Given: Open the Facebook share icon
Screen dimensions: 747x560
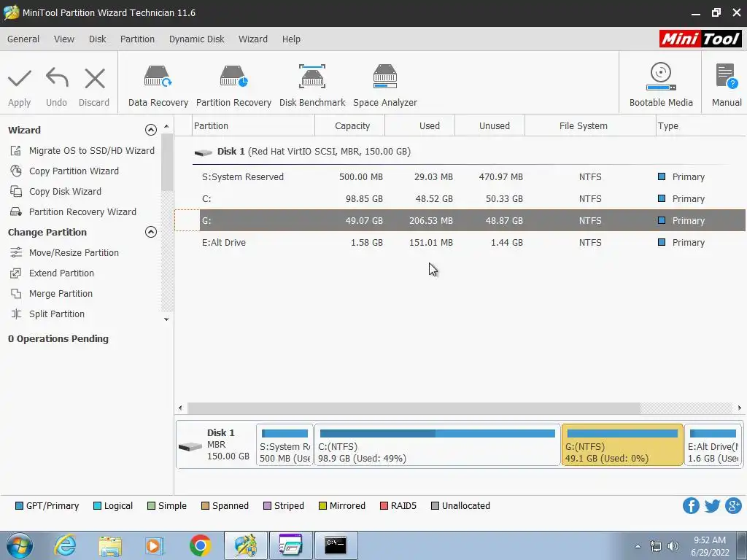Looking at the screenshot, I should tap(691, 506).
